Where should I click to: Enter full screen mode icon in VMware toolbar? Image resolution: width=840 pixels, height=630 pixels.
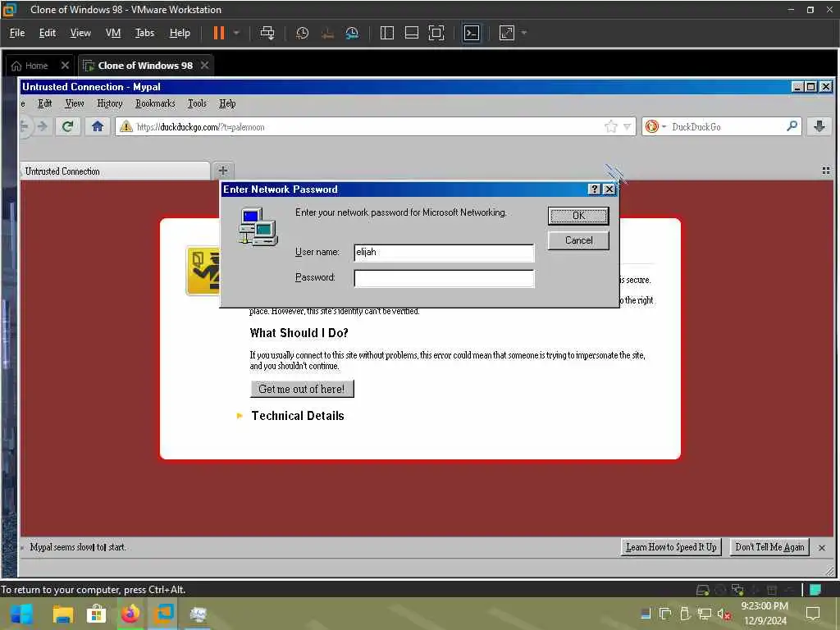pyautogui.click(x=436, y=33)
